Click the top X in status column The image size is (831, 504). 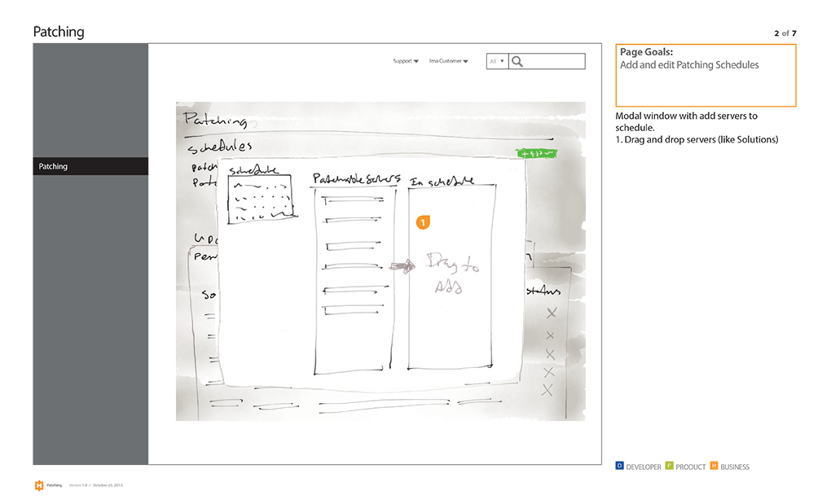552,313
